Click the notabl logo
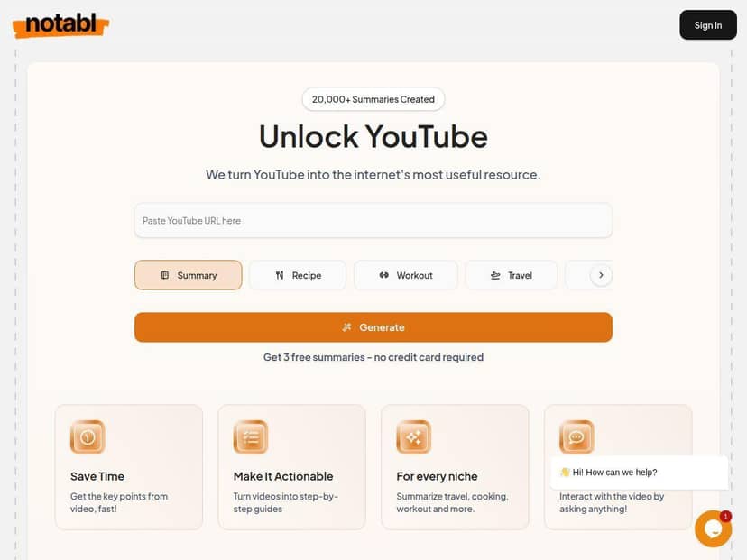 (61, 24)
